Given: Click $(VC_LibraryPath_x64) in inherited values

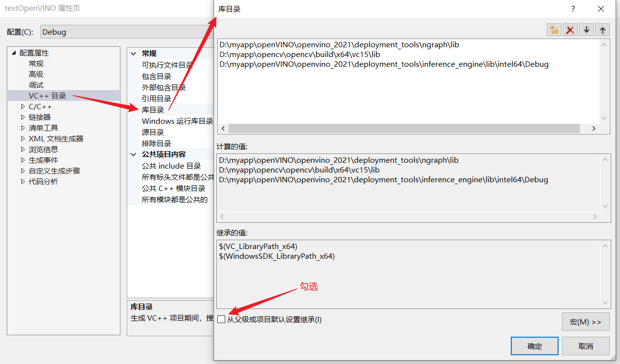Looking at the screenshot, I should tap(258, 246).
